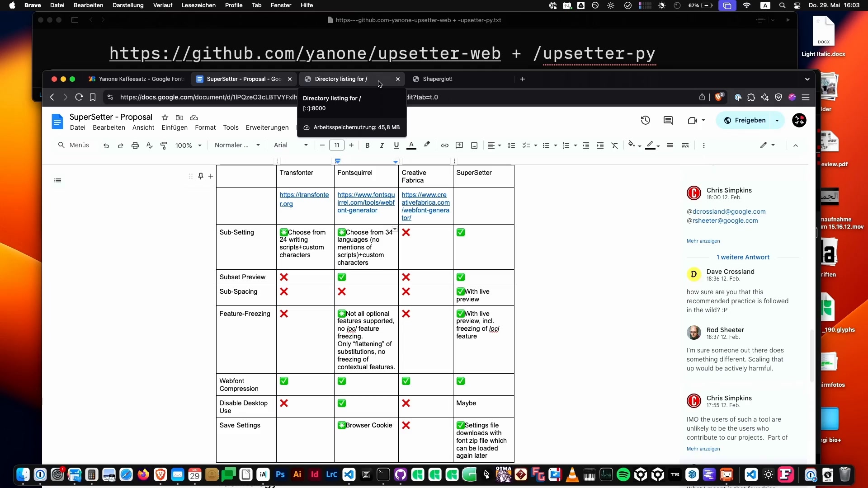This screenshot has width=868, height=488.
Task: Toggle underline formatting
Action: (x=396, y=145)
